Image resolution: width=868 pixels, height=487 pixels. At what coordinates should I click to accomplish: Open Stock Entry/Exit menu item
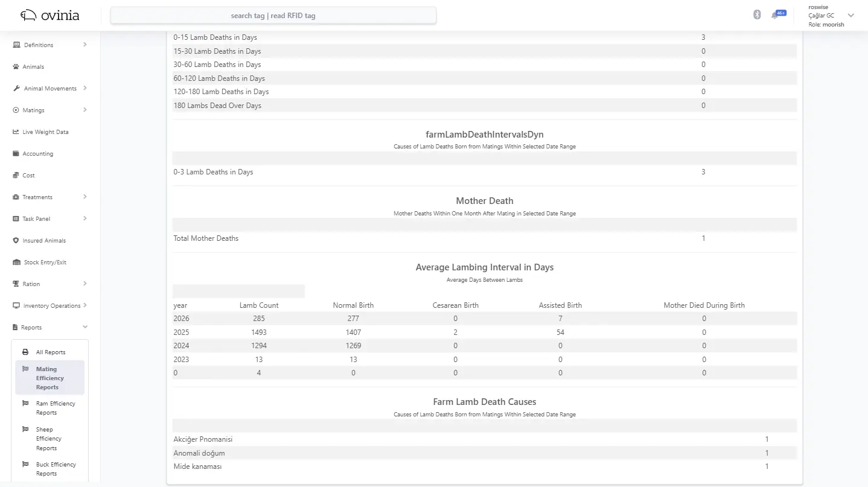pyautogui.click(x=45, y=263)
